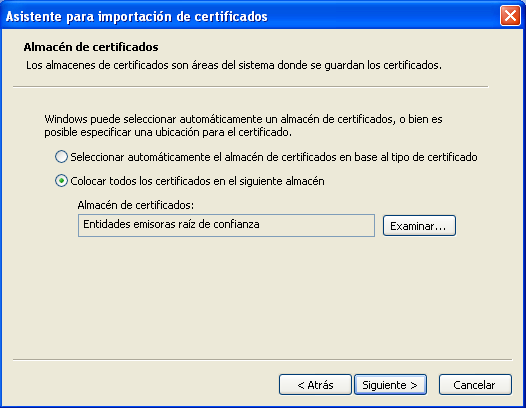This screenshot has width=526, height=408.
Task: Go back using the < Atrás button
Action: [315, 385]
